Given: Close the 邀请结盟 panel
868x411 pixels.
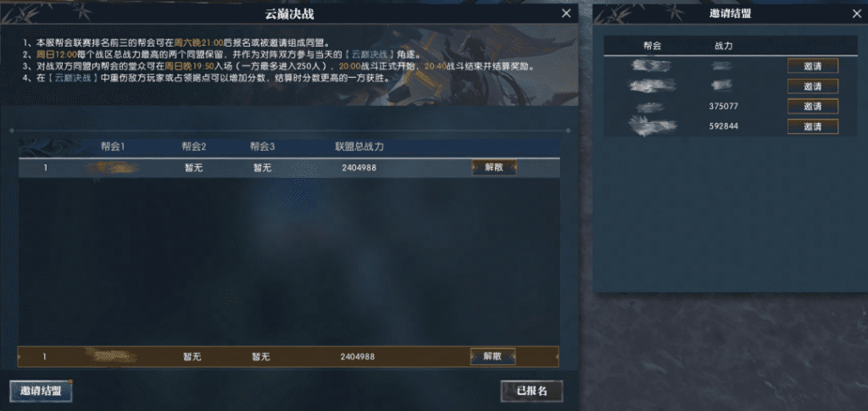Looking at the screenshot, I should point(857,14).
